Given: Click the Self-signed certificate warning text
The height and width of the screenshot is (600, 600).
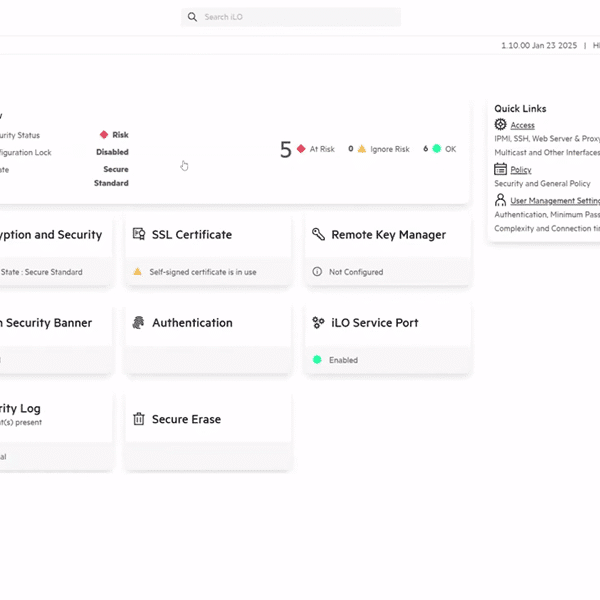Looking at the screenshot, I should pyautogui.click(x=203, y=272).
